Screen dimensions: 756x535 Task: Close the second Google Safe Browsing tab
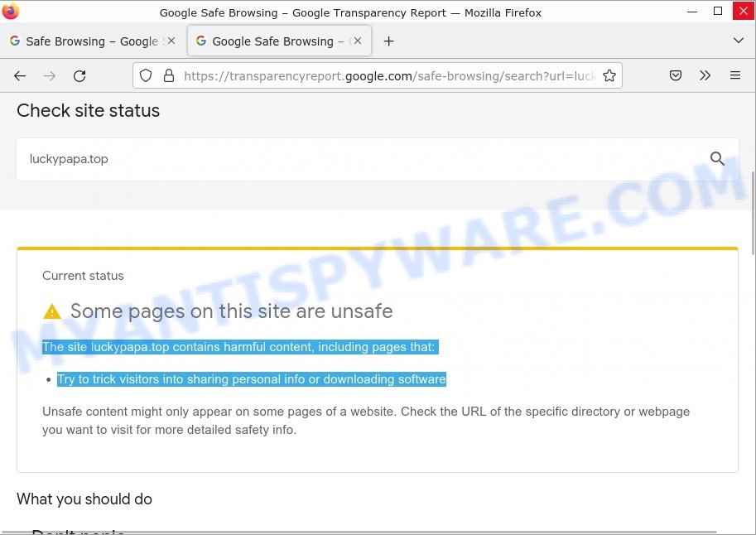point(357,41)
